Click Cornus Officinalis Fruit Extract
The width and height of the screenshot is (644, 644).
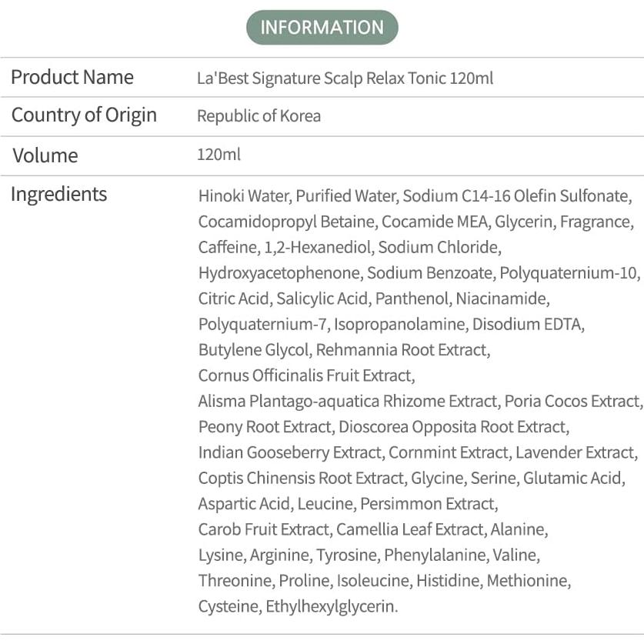305,375
